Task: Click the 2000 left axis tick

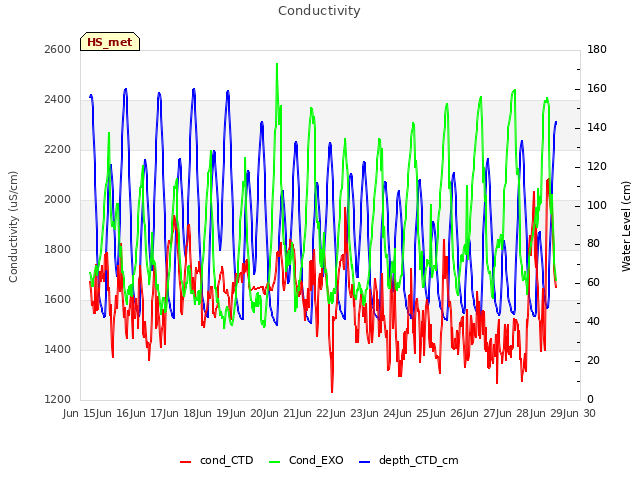Action: click(x=58, y=199)
